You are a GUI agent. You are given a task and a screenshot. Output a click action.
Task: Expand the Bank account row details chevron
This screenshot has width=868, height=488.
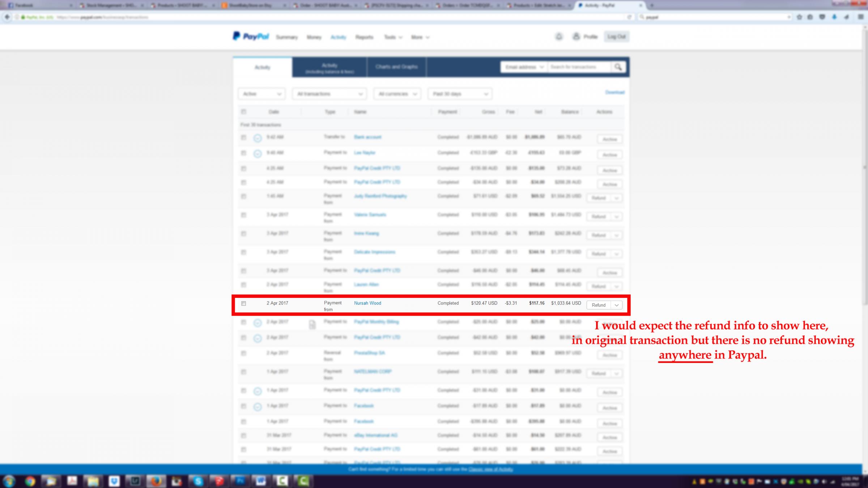258,138
